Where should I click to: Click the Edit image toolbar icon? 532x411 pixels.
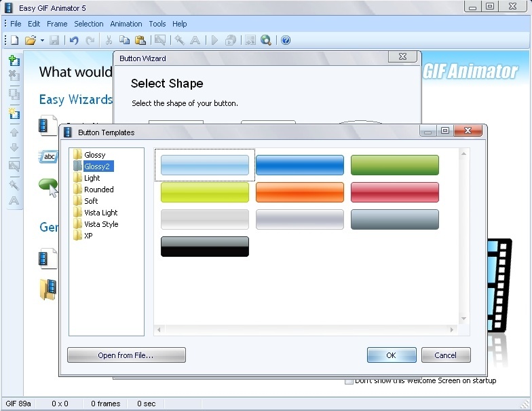[160, 40]
